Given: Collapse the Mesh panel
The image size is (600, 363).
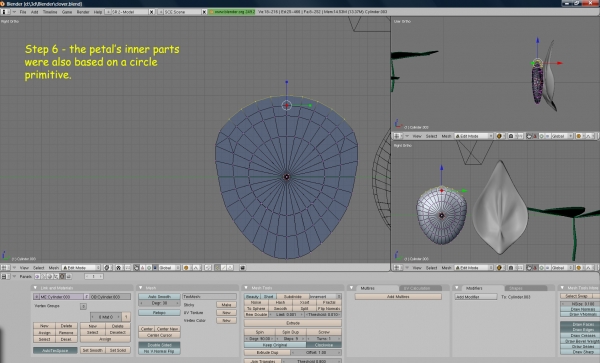Looking at the screenshot, I should coord(140,288).
